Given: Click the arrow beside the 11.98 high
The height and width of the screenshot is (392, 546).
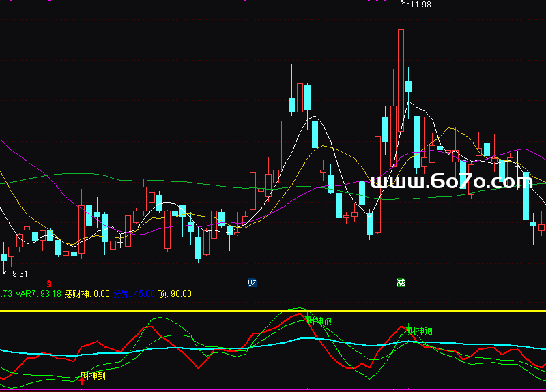Looking at the screenshot, I should point(405,5).
